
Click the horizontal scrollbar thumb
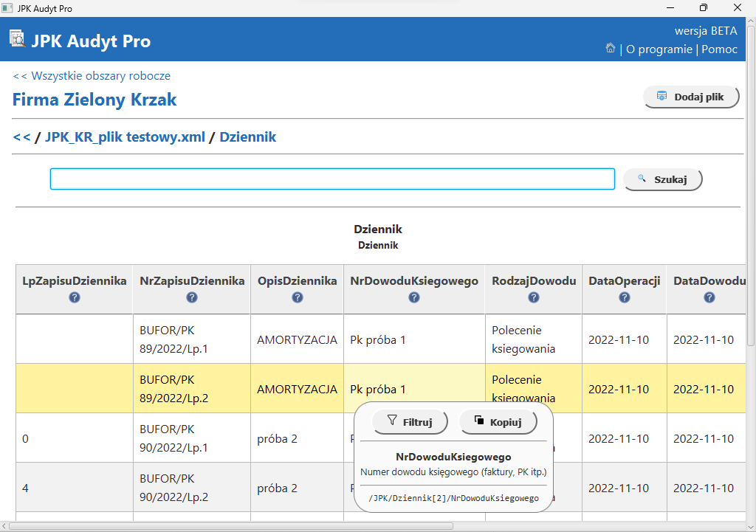(231, 526)
